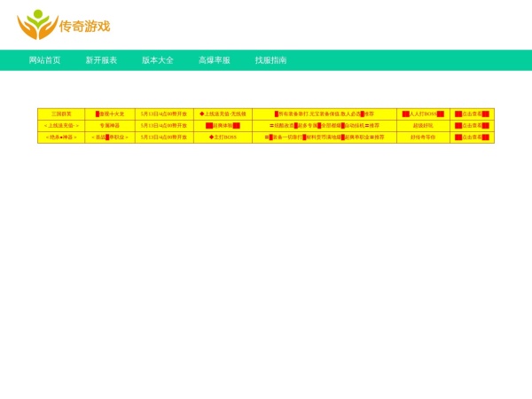
Task: Click the third row's 5月13日 opening time
Action: tap(164, 137)
